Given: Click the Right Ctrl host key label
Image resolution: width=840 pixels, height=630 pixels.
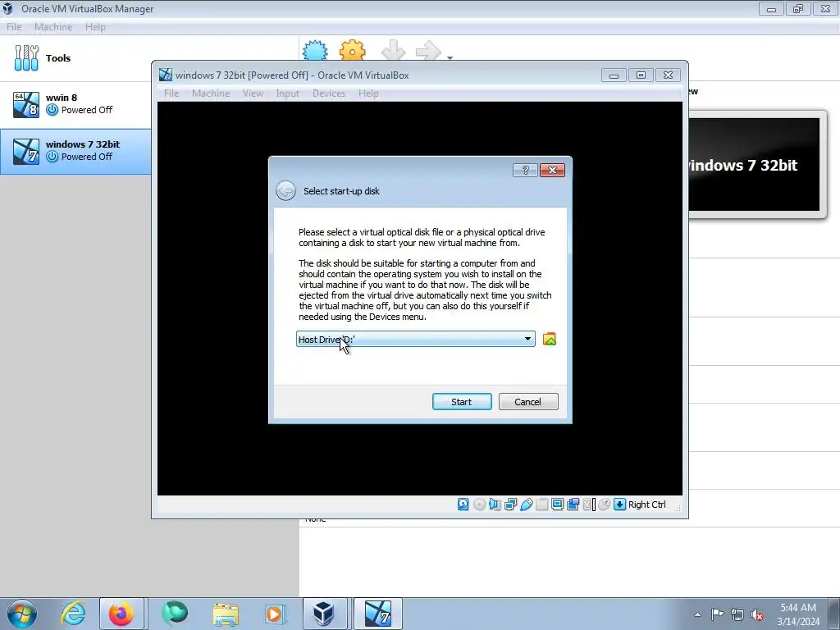Looking at the screenshot, I should [646, 504].
